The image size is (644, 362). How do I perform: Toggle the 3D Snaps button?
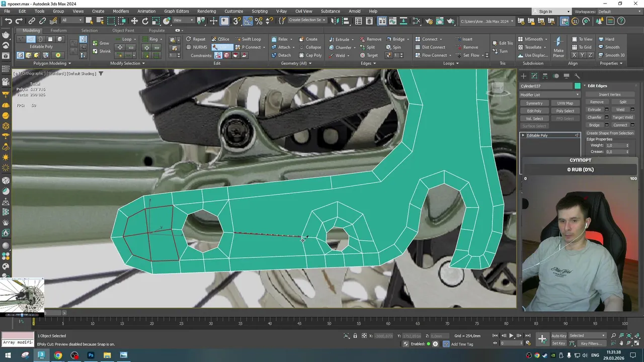[x=236, y=21]
